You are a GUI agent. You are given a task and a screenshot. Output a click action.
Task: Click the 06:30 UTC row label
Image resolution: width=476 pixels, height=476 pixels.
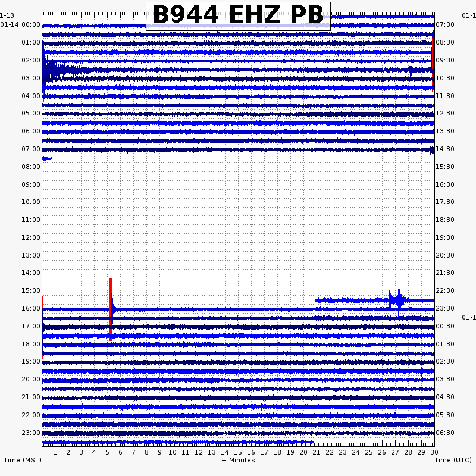pos(445,433)
